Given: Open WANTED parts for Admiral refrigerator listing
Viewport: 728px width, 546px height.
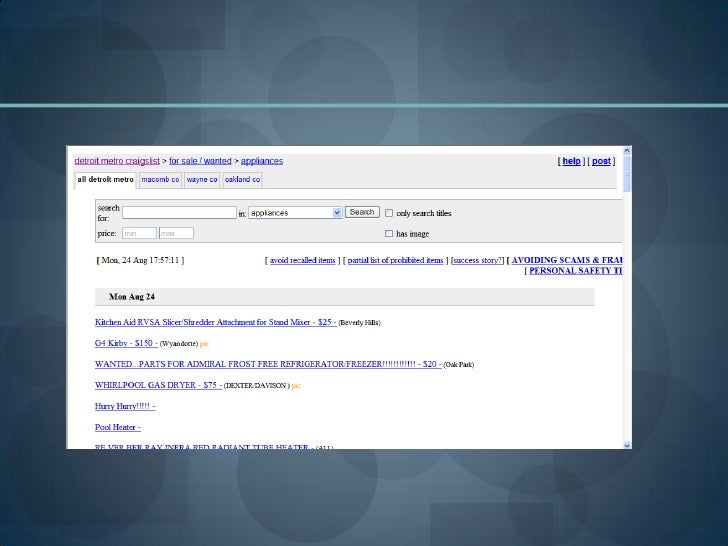Looking at the screenshot, I should point(268,364).
